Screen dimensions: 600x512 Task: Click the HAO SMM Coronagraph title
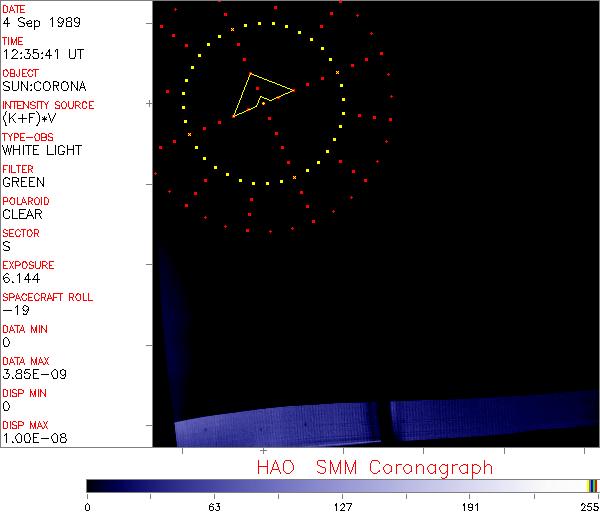(375, 467)
